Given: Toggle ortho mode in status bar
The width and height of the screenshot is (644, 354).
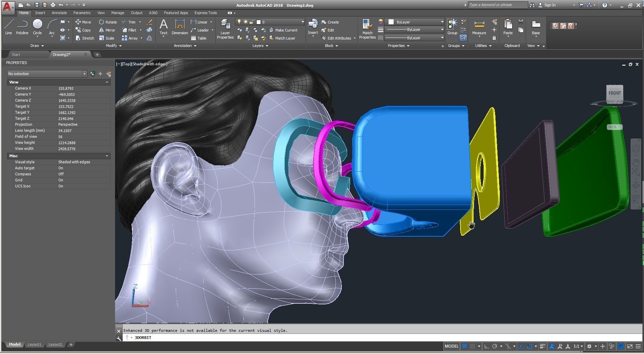Looking at the screenshot, I should point(486,346).
